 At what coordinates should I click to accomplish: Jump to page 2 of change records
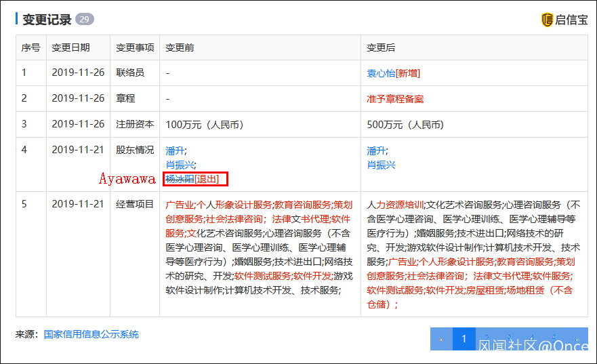(x=486, y=339)
